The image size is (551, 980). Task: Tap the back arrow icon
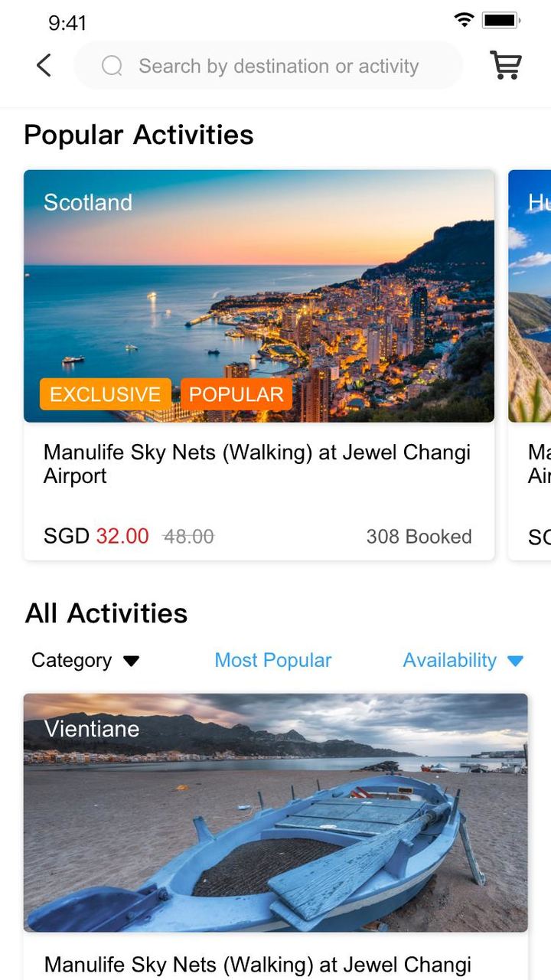(44, 66)
